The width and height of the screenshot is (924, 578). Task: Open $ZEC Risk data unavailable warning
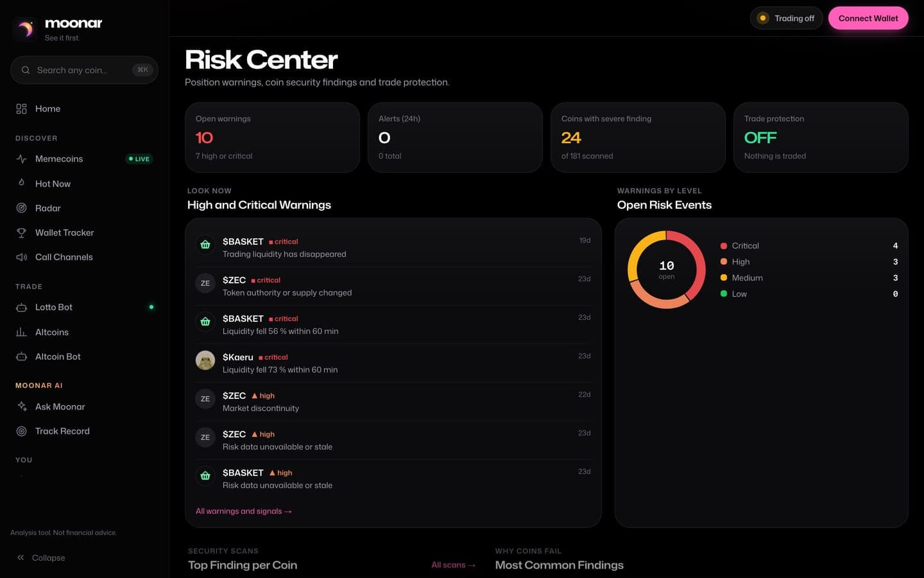393,441
